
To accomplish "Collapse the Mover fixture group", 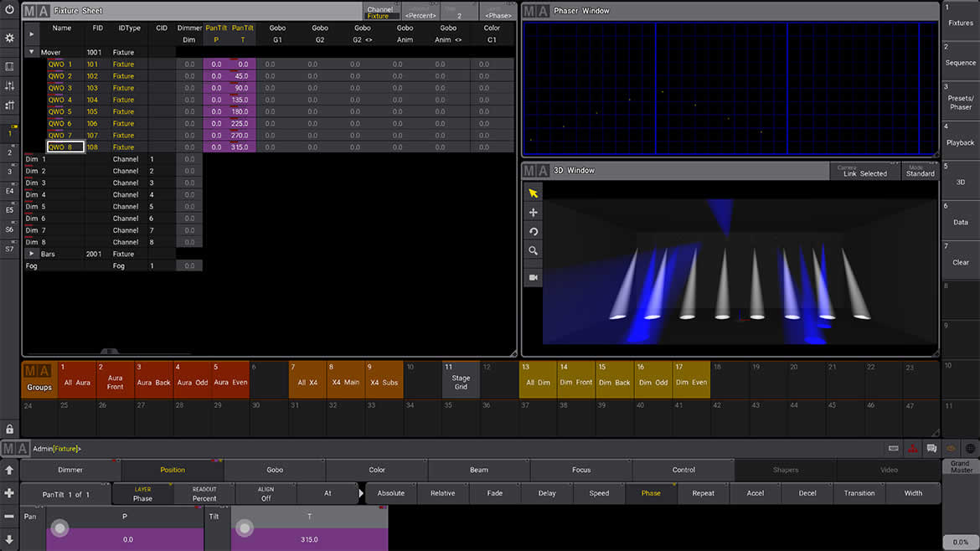I will [32, 52].
